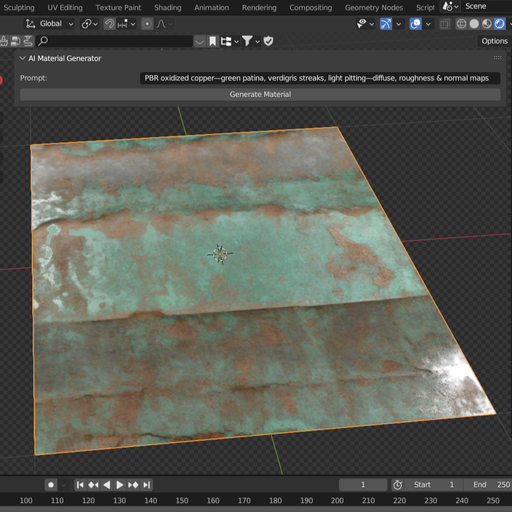The height and width of the screenshot is (512, 512).
Task: Click the search magnifier icon
Action: [43, 41]
